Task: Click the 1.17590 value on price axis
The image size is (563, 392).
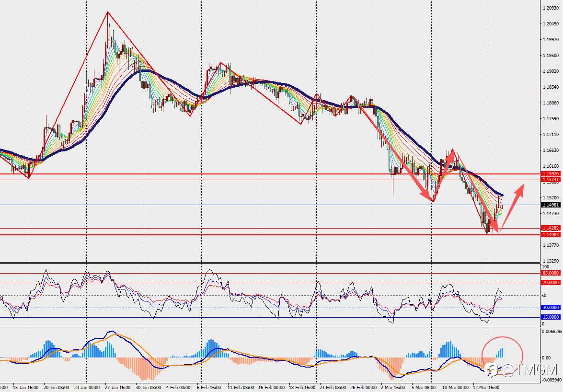Action: (551, 118)
